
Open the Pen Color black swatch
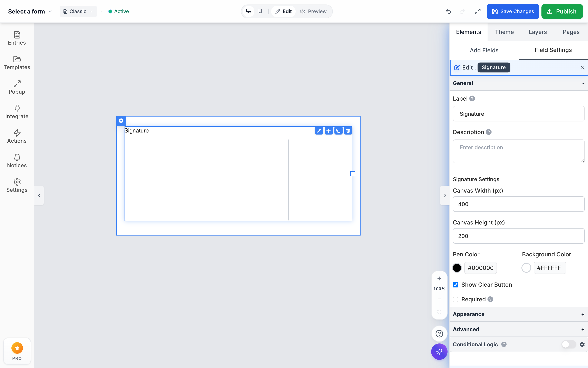457,268
